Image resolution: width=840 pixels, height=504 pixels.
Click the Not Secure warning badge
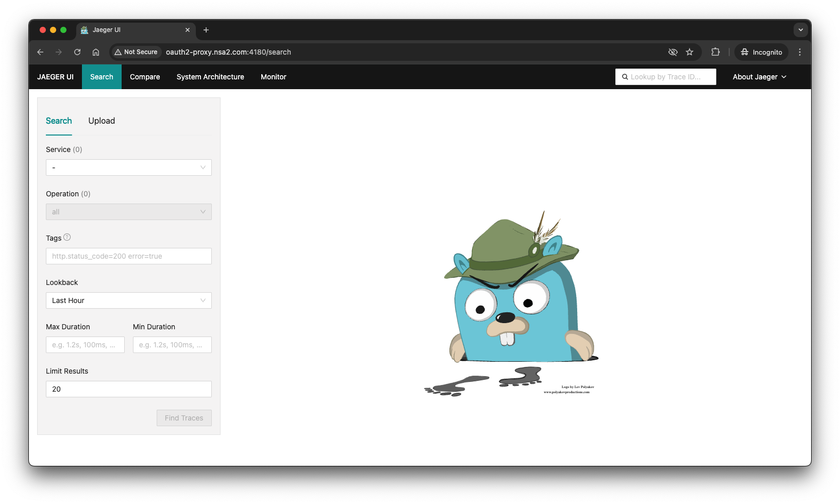point(136,52)
